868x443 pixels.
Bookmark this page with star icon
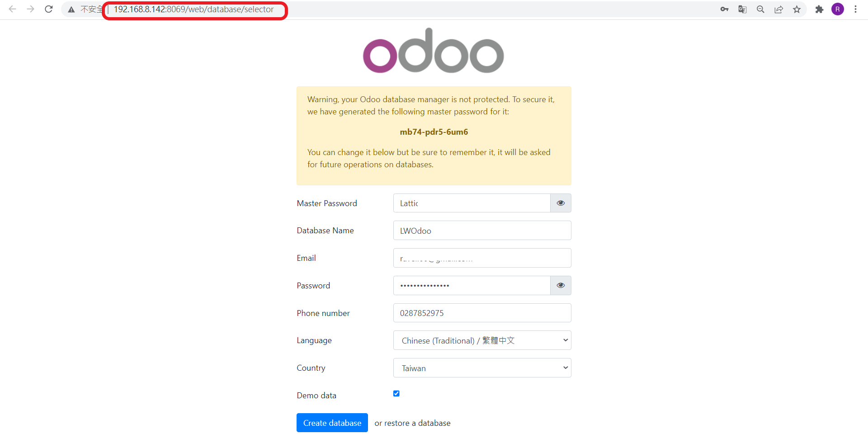point(797,9)
